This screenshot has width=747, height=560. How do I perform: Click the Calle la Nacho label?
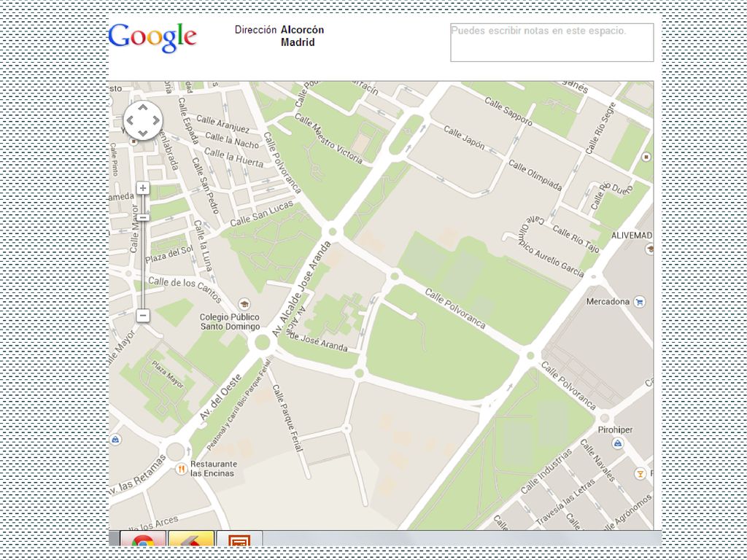[232, 141]
